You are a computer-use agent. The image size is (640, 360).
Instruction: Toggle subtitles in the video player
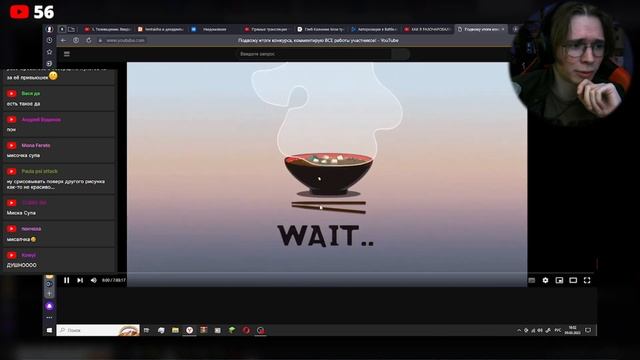(531, 280)
